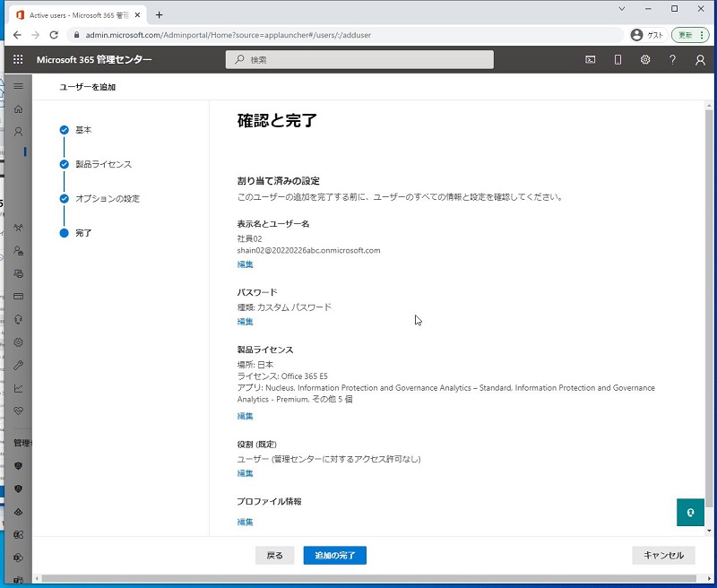Click the ライセンス: Office 365 E5 line
Image resolution: width=717 pixels, height=588 pixels.
(282, 376)
